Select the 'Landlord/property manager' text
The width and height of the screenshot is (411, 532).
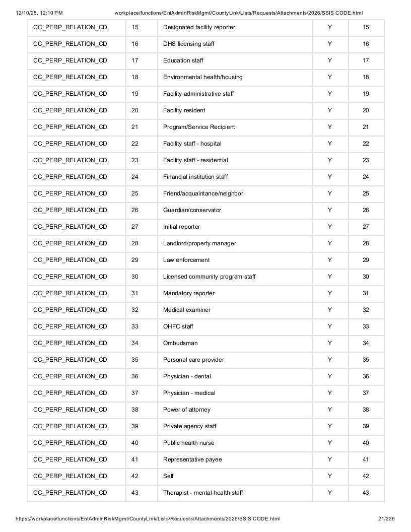point(199,243)
